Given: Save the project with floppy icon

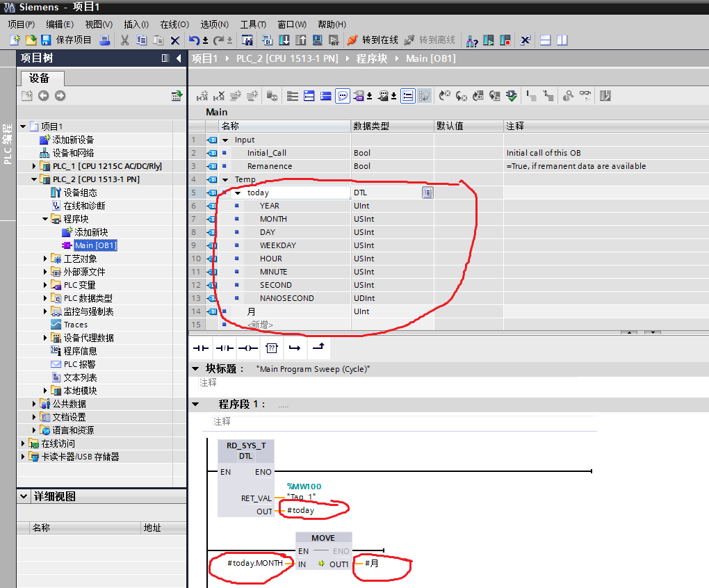Looking at the screenshot, I should coord(46,40).
